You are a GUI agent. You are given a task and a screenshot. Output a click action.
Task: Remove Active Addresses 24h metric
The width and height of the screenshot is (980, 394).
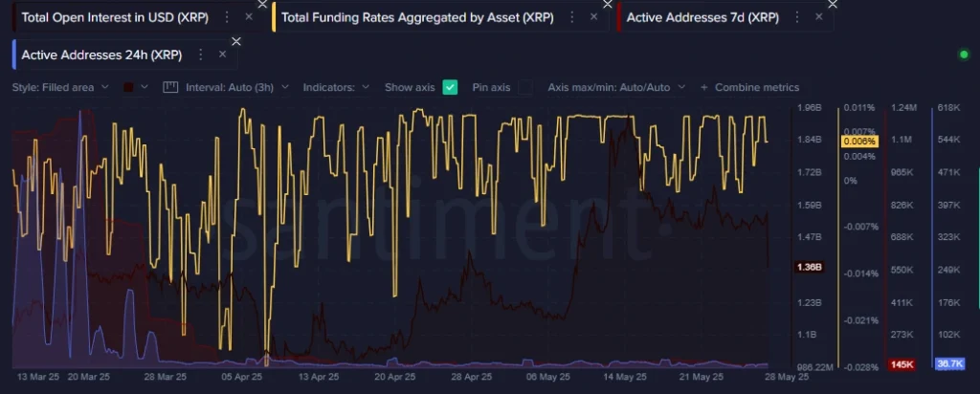223,55
